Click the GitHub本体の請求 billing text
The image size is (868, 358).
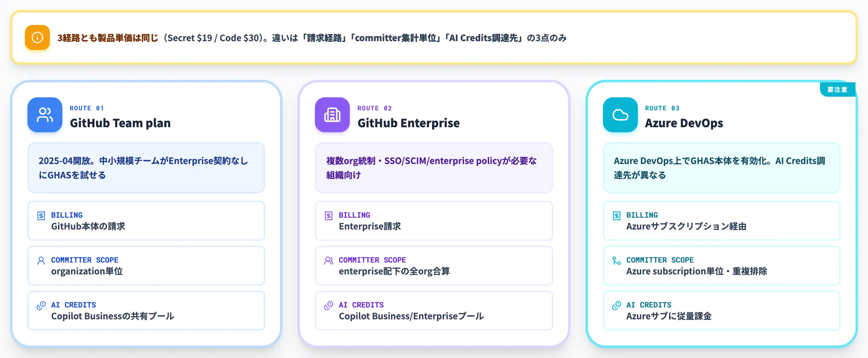(x=88, y=226)
